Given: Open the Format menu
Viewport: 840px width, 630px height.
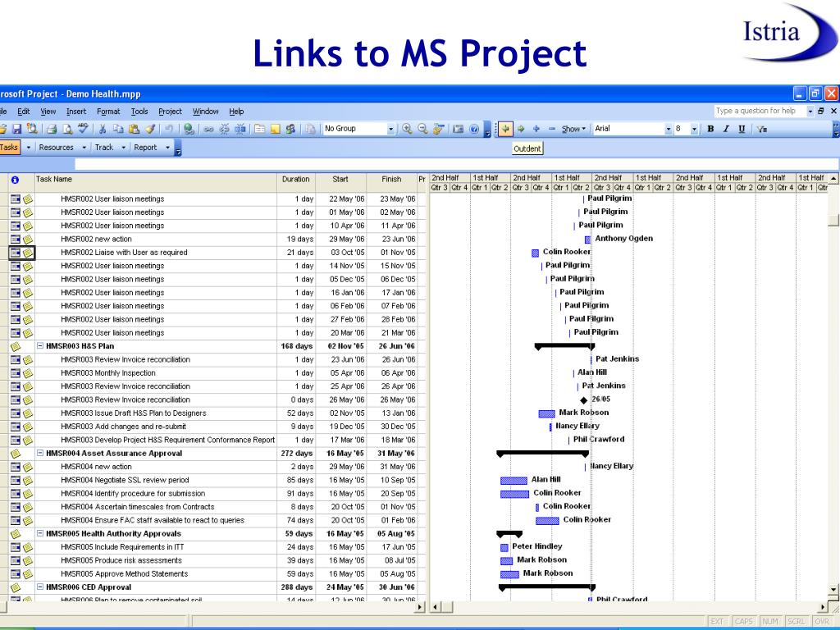Looking at the screenshot, I should 108,112.
